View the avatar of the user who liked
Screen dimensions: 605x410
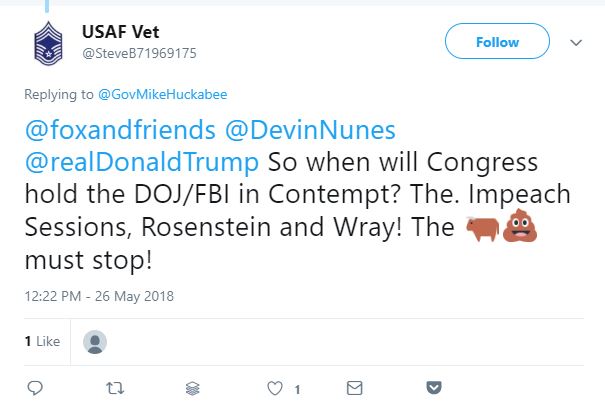95,342
